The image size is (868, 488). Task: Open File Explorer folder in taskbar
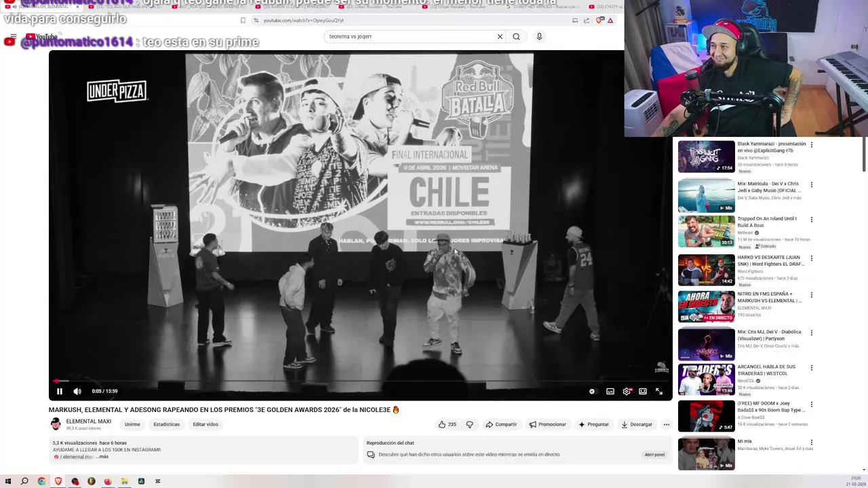(x=124, y=481)
